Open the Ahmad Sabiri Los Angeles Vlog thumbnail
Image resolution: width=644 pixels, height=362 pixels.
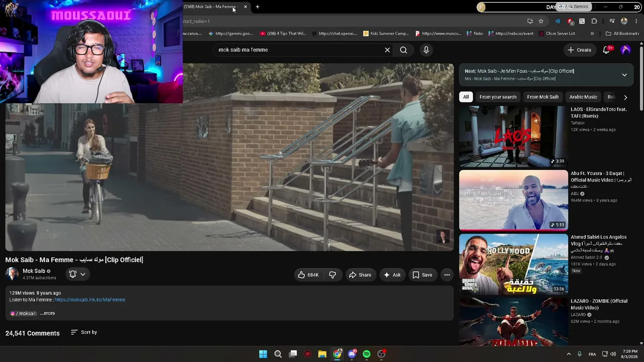tap(513, 264)
